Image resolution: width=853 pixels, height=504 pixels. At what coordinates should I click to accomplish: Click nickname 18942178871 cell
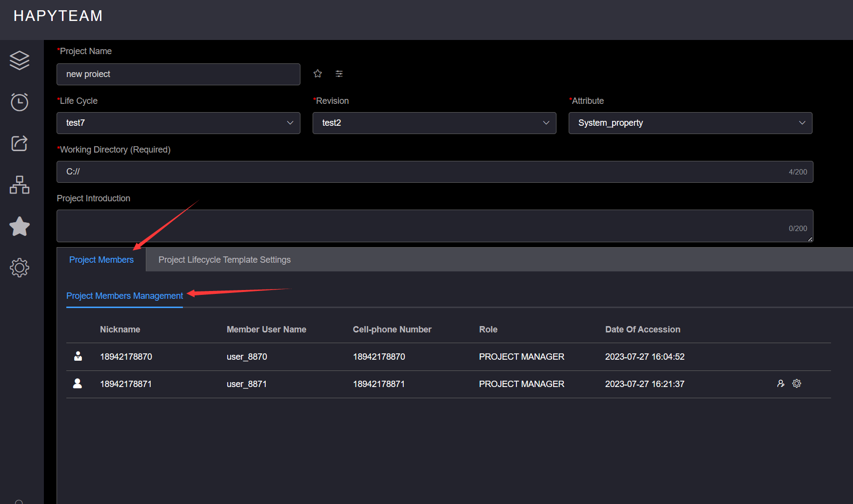tap(126, 384)
